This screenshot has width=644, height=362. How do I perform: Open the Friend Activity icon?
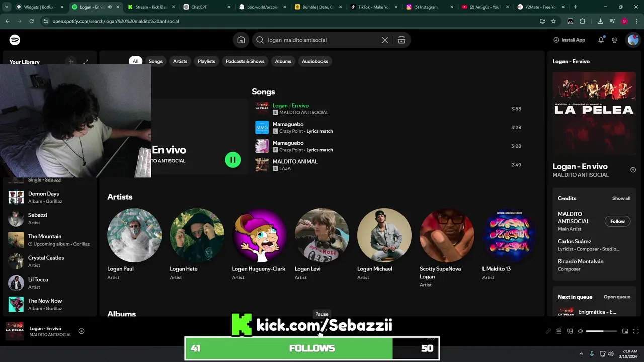614,40
